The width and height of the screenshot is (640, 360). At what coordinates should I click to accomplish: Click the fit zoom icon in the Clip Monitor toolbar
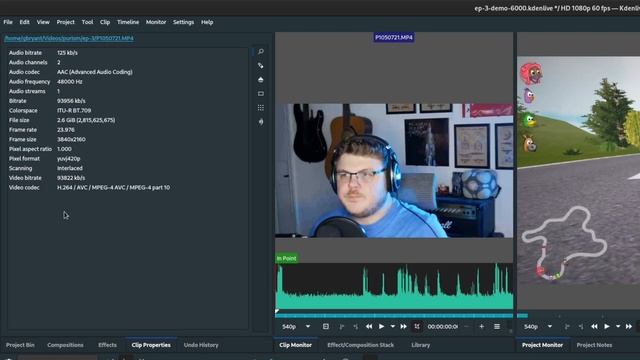pos(325,327)
